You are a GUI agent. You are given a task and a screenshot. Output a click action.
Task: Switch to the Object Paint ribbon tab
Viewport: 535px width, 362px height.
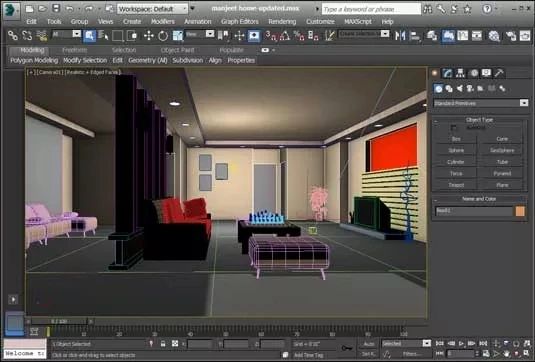click(x=177, y=50)
